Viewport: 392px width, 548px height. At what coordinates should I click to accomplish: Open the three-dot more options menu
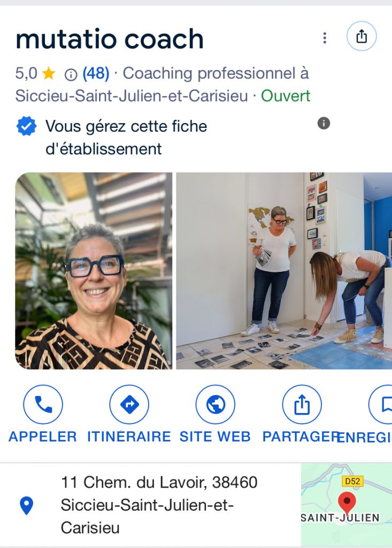[325, 38]
